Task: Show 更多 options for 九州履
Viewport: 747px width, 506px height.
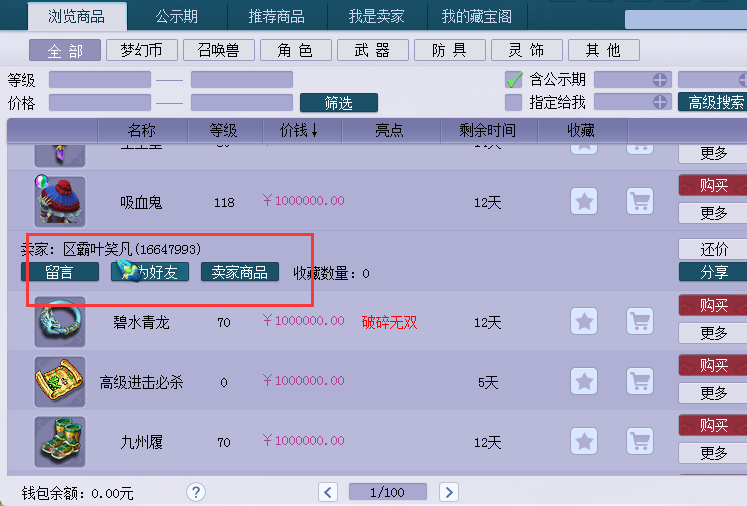Action: (713, 453)
